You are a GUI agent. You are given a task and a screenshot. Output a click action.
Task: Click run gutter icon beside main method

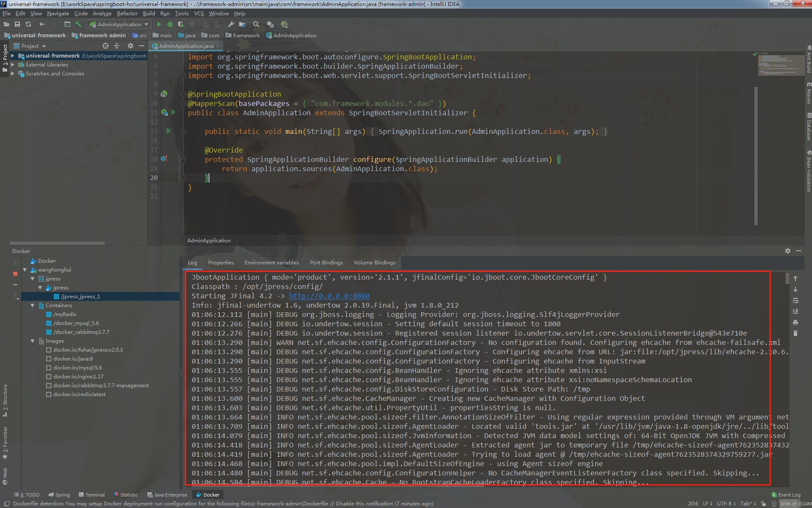click(168, 131)
